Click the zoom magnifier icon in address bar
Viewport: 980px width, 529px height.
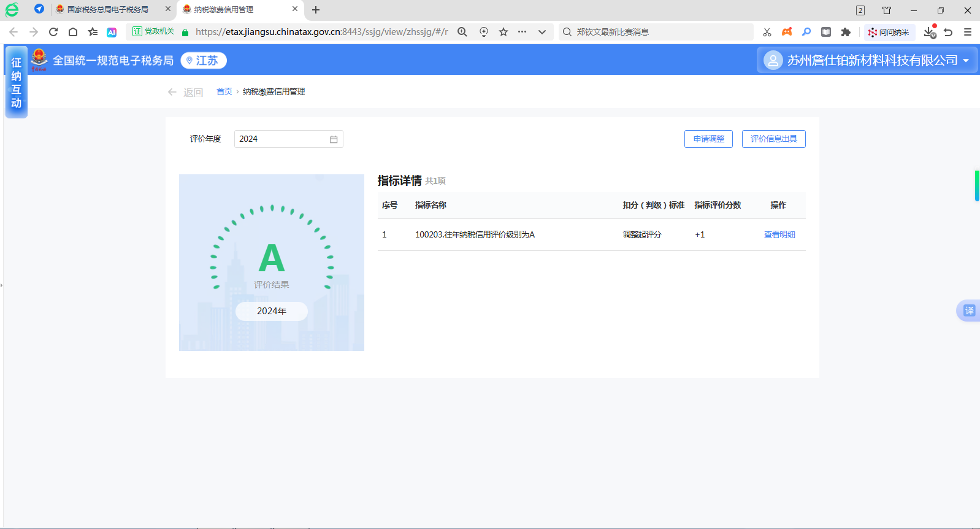(462, 32)
